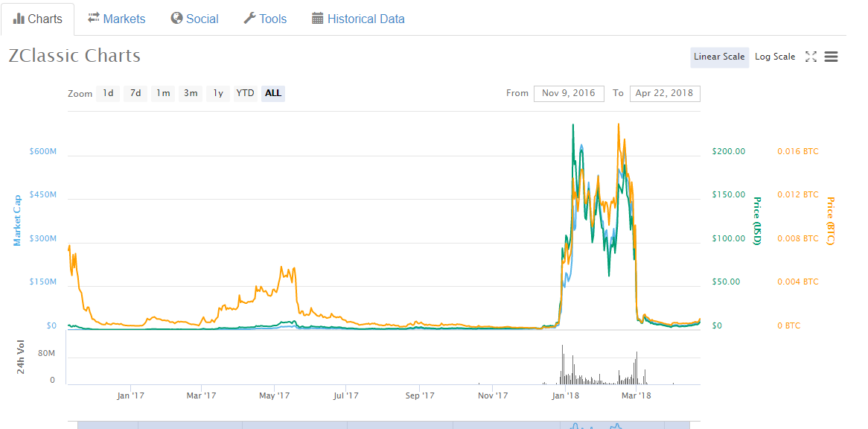Switch to the Tools tab

[x=265, y=19]
